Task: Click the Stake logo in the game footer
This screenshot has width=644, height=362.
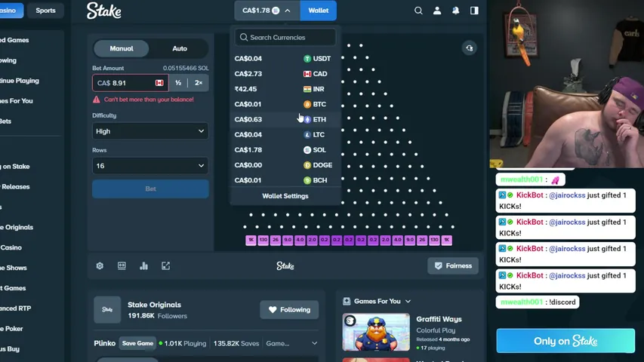Action: (285, 266)
